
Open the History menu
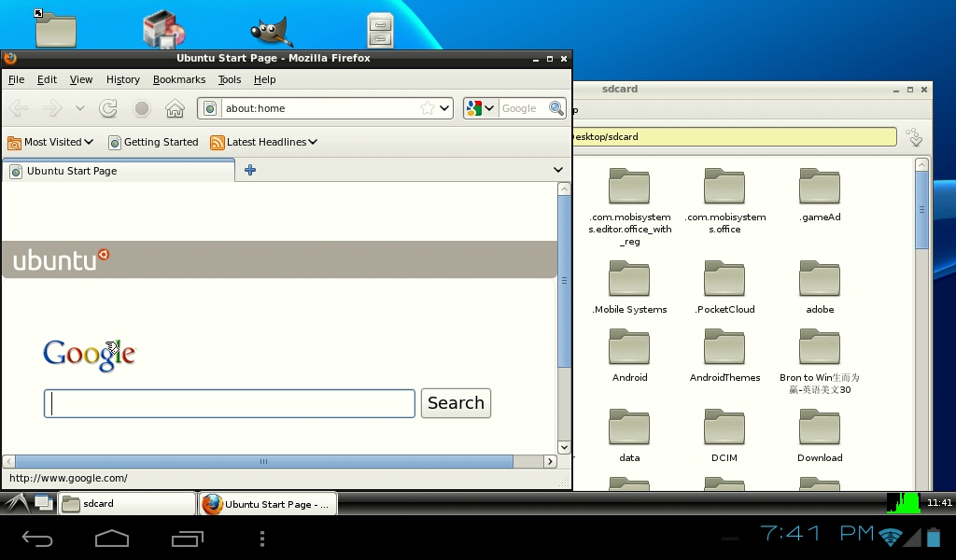(x=123, y=80)
